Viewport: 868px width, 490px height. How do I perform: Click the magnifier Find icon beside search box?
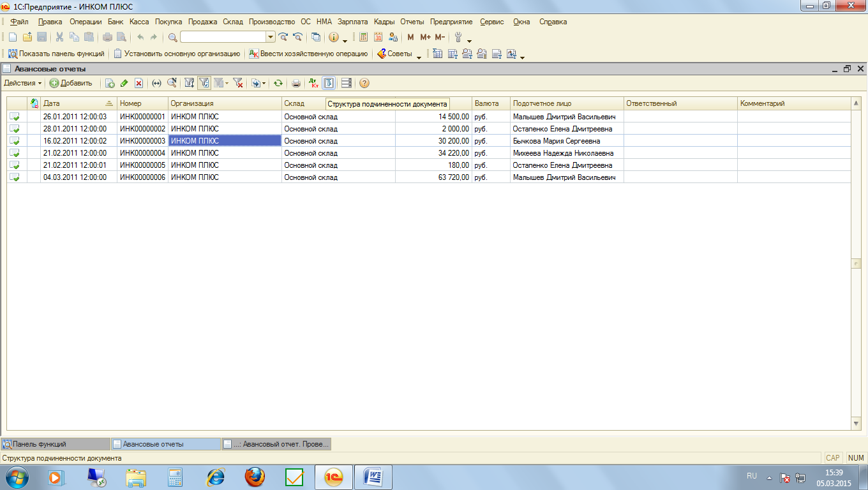point(172,37)
